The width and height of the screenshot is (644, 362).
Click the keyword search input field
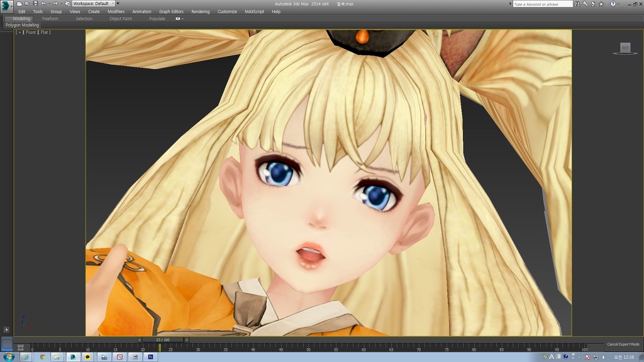(543, 4)
